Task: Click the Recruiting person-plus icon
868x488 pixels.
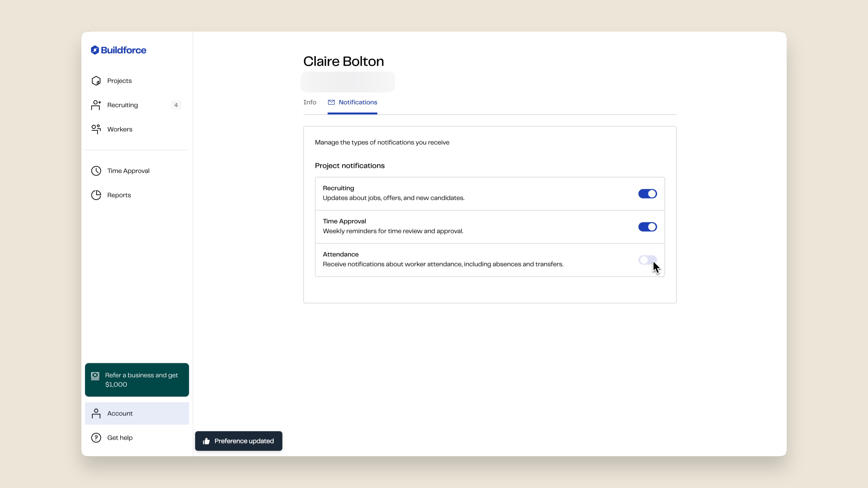Action: pos(96,105)
